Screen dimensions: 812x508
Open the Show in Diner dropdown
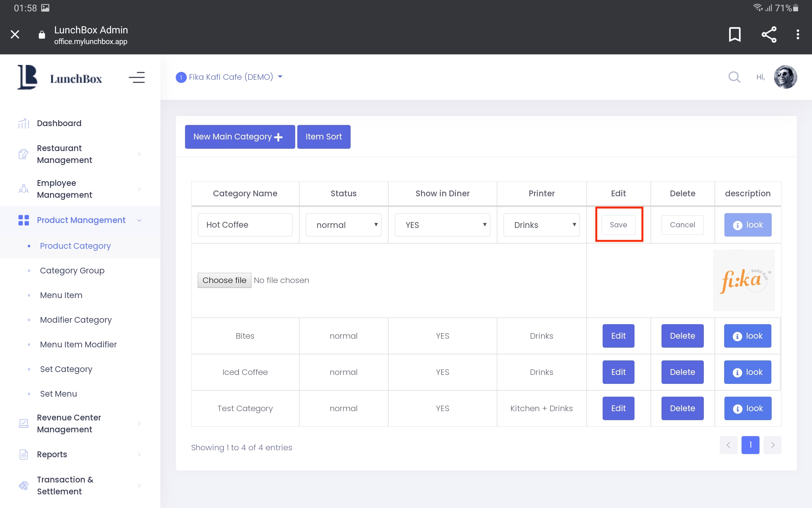click(x=442, y=225)
